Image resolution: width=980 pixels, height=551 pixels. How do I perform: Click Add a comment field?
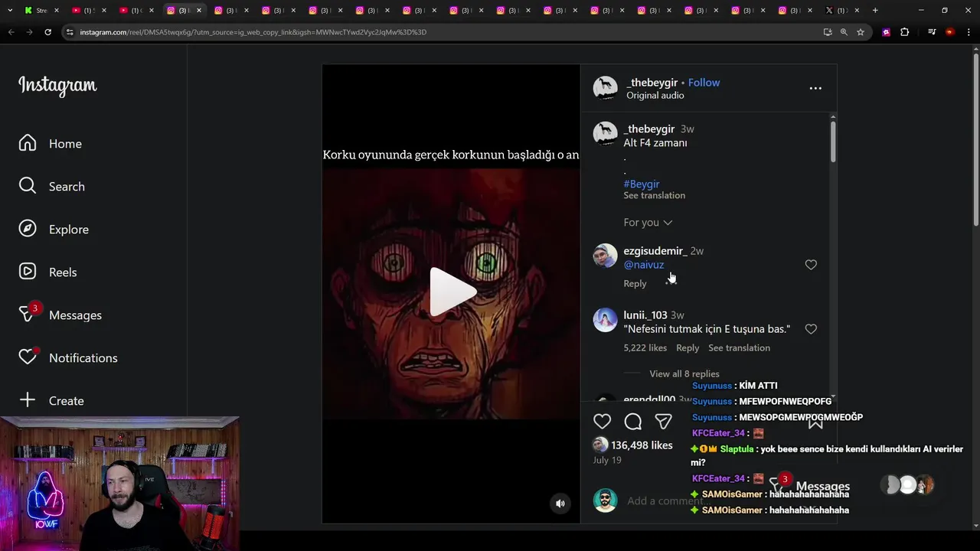pyautogui.click(x=665, y=501)
